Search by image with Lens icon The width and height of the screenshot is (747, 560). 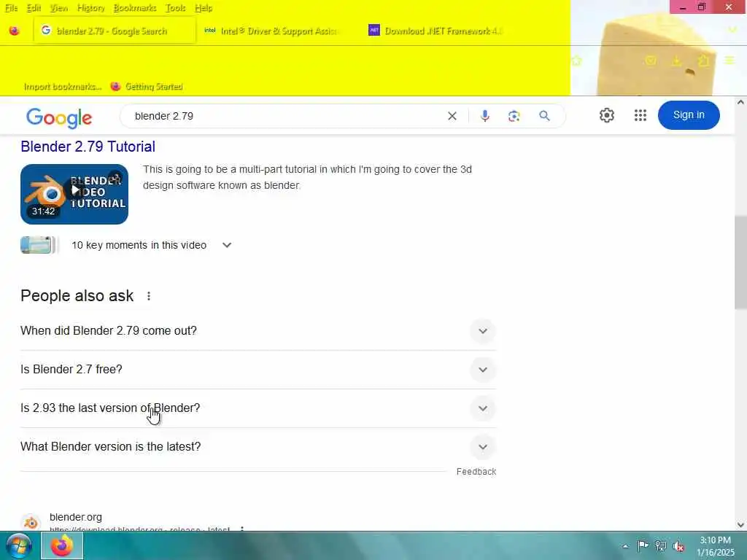pos(514,116)
